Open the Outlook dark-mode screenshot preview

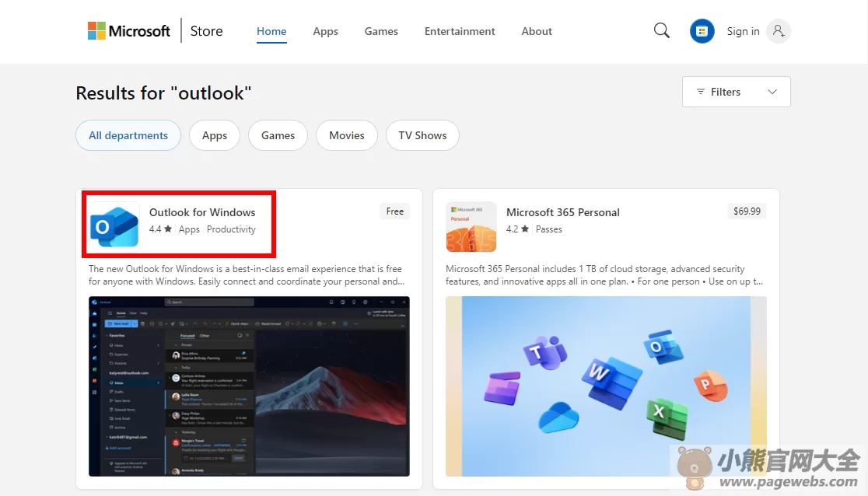(x=249, y=386)
